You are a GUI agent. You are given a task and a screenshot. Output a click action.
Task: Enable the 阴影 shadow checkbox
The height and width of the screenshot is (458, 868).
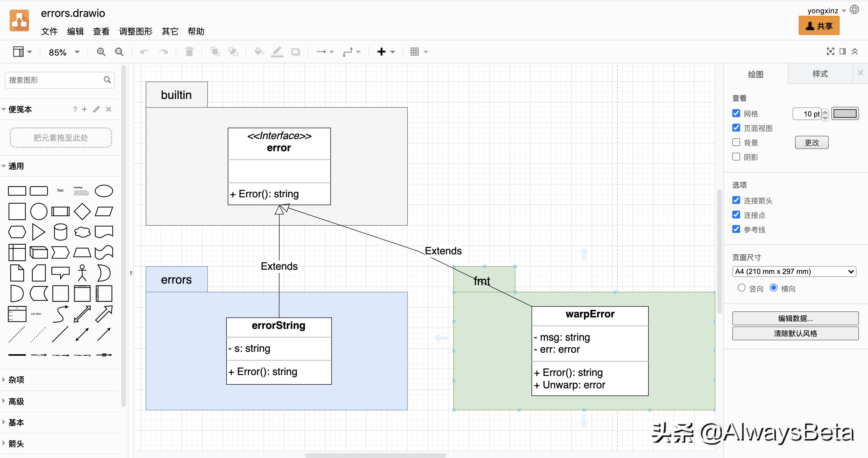pos(736,157)
